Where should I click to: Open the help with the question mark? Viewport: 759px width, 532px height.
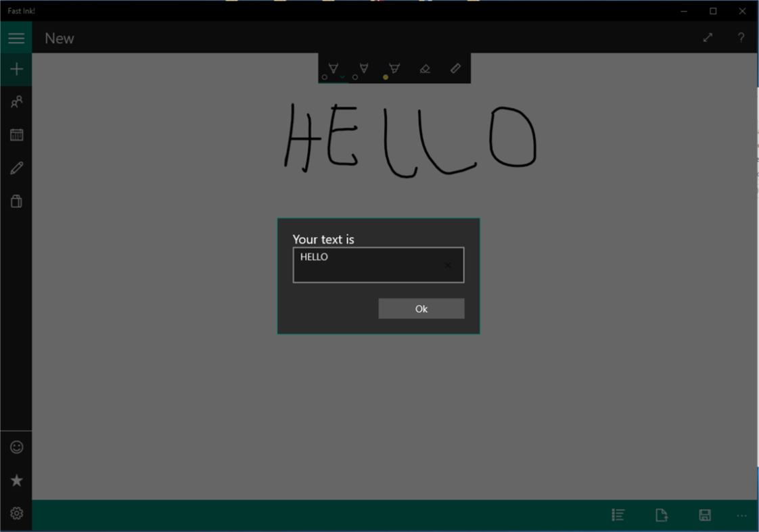pyautogui.click(x=741, y=38)
